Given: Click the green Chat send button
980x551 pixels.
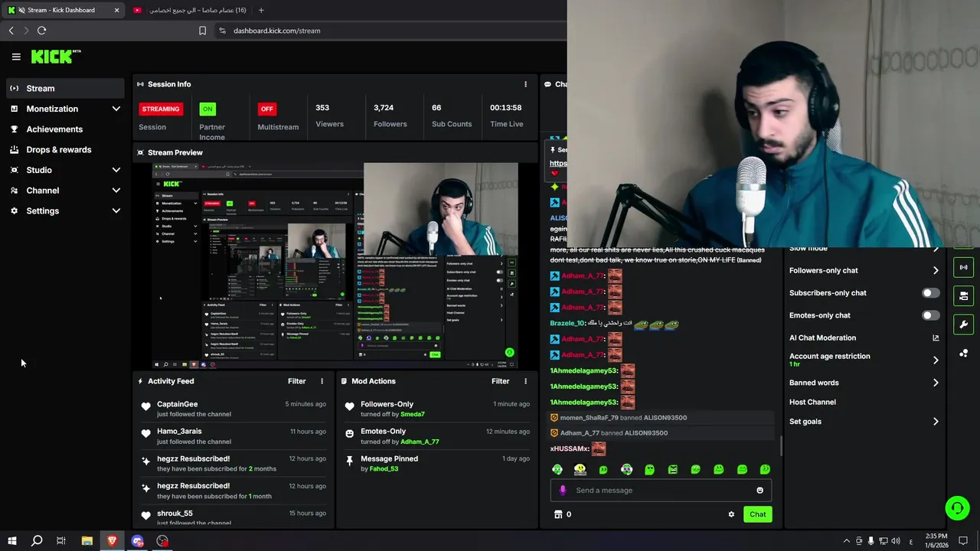Looking at the screenshot, I should click(757, 514).
